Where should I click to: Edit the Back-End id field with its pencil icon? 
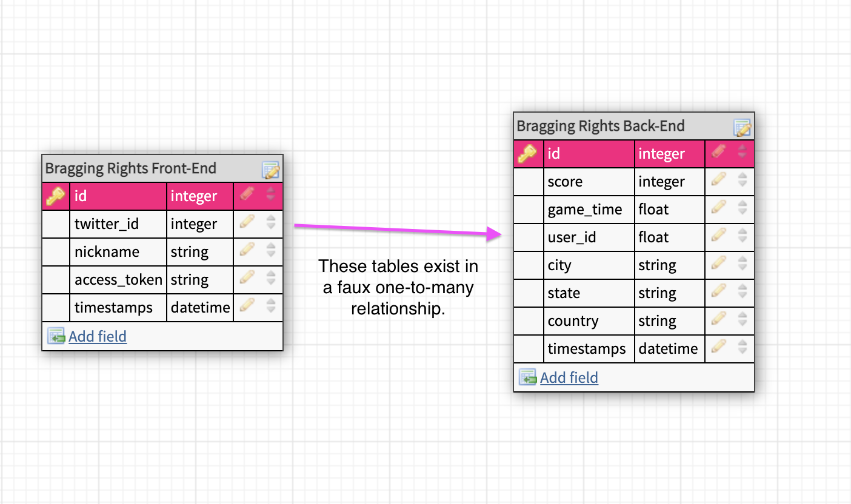(x=718, y=151)
